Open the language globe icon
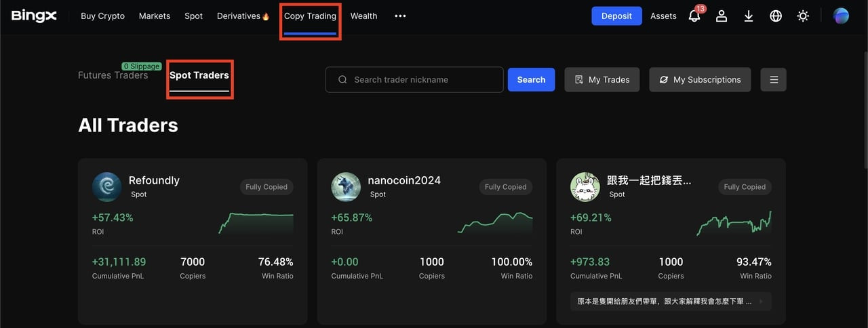 pyautogui.click(x=776, y=16)
